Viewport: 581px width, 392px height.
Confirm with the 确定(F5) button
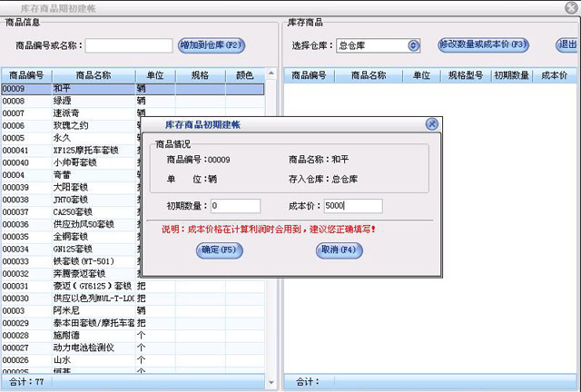220,250
